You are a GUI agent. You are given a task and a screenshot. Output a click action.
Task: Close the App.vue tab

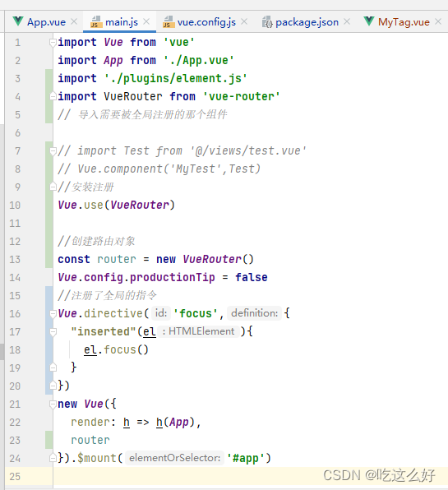click(x=74, y=21)
